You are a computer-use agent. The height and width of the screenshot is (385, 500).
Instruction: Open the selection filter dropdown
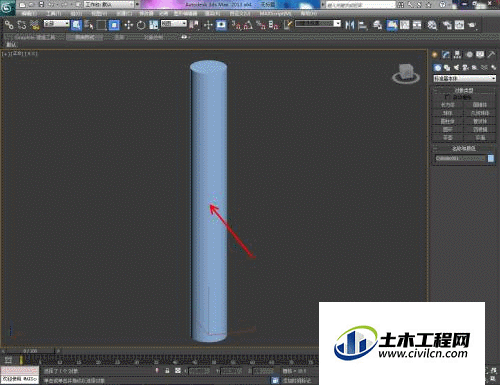coord(57,24)
